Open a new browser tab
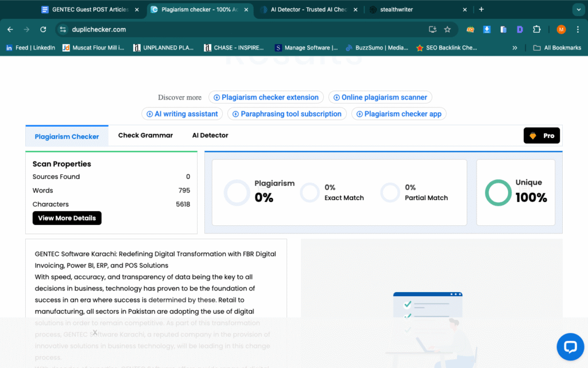This screenshot has height=368, width=588. (481, 9)
